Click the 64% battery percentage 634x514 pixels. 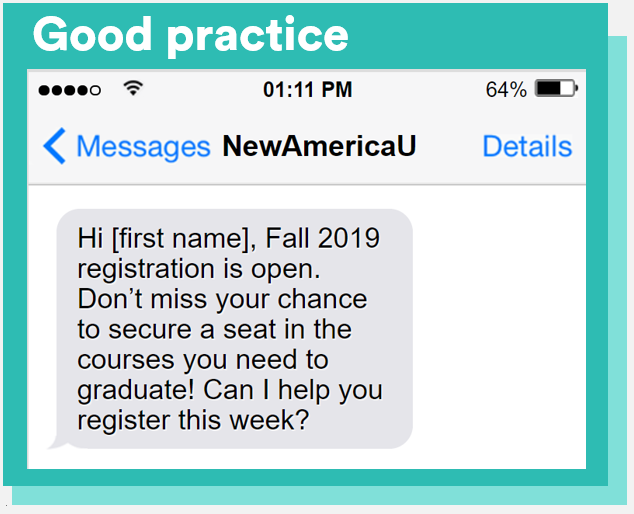(x=506, y=90)
